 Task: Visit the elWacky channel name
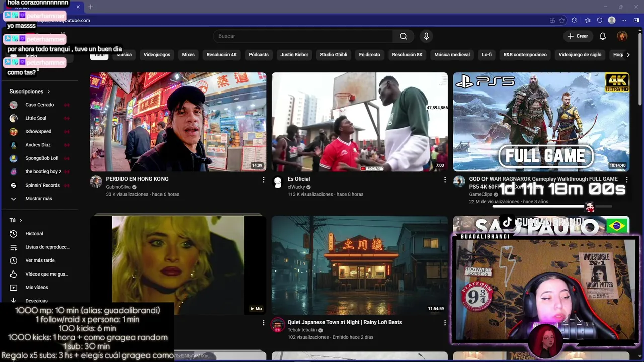pos(296,187)
